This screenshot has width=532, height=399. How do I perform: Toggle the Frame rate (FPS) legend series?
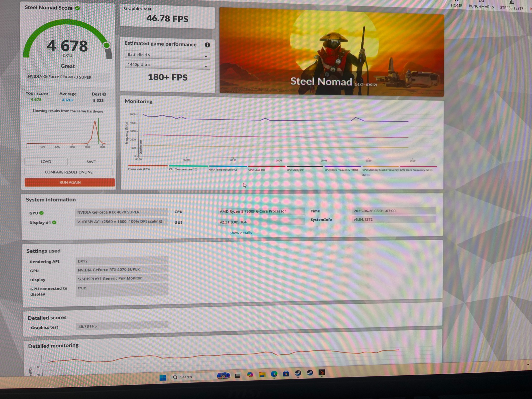click(139, 169)
